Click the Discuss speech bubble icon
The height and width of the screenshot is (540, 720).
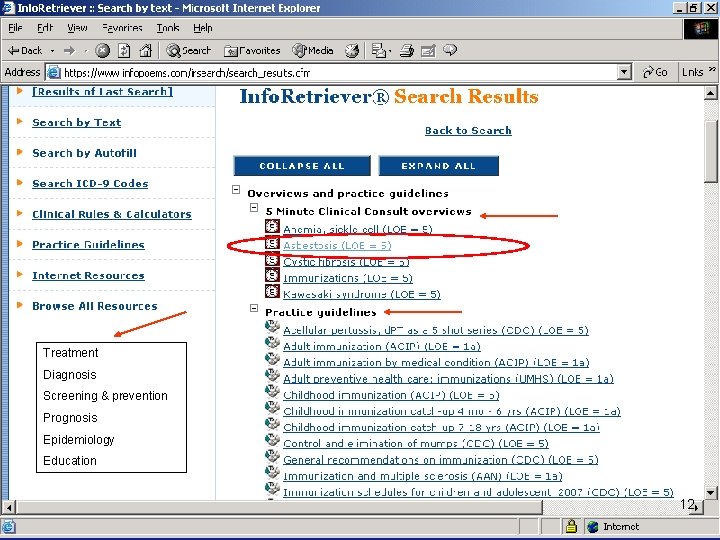[x=450, y=50]
